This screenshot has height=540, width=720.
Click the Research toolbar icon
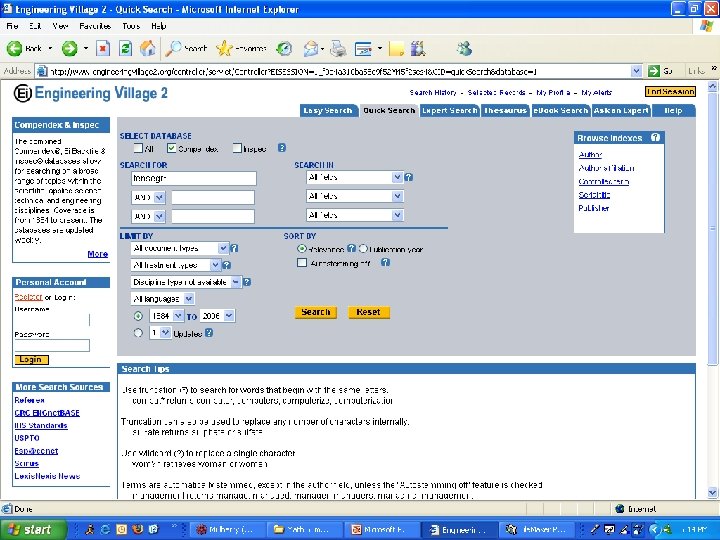pos(418,48)
